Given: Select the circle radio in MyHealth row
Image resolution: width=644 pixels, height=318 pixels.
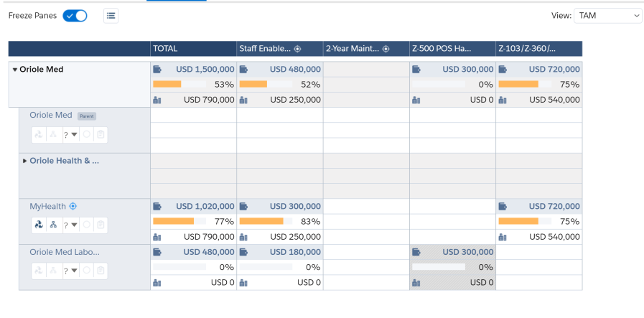Looking at the screenshot, I should pyautogui.click(x=86, y=225).
